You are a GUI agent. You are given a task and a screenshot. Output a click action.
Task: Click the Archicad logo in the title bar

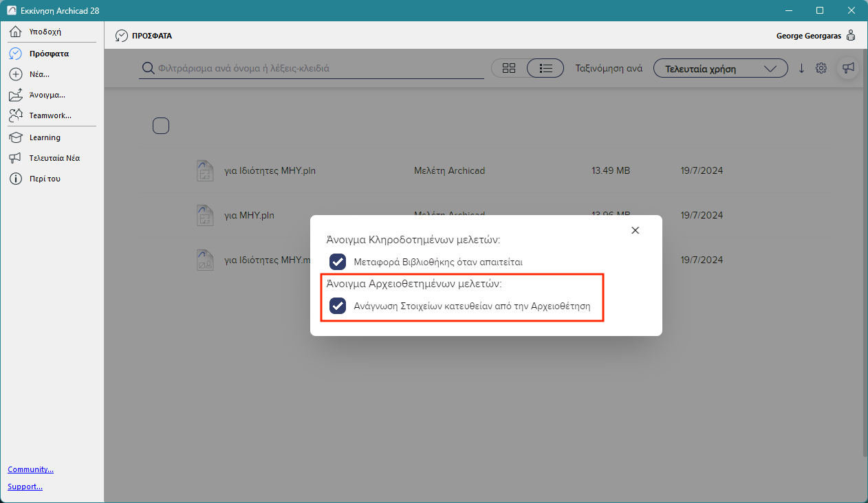click(x=11, y=10)
